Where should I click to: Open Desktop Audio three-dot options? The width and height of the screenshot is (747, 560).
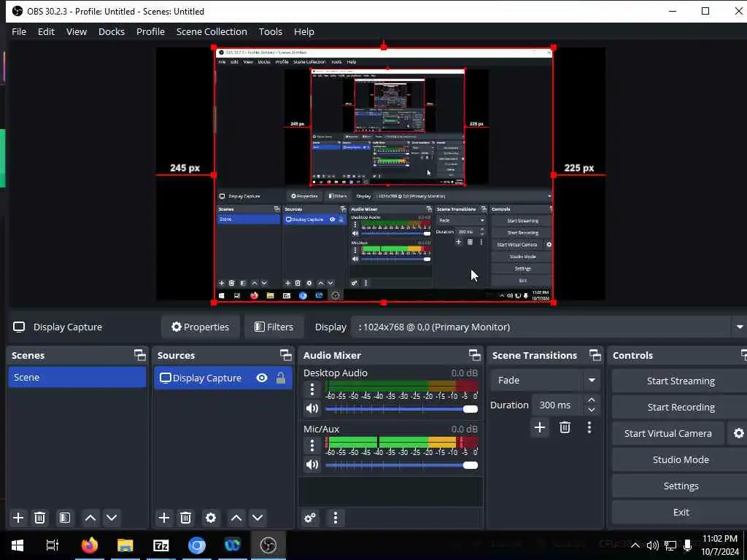(x=312, y=389)
